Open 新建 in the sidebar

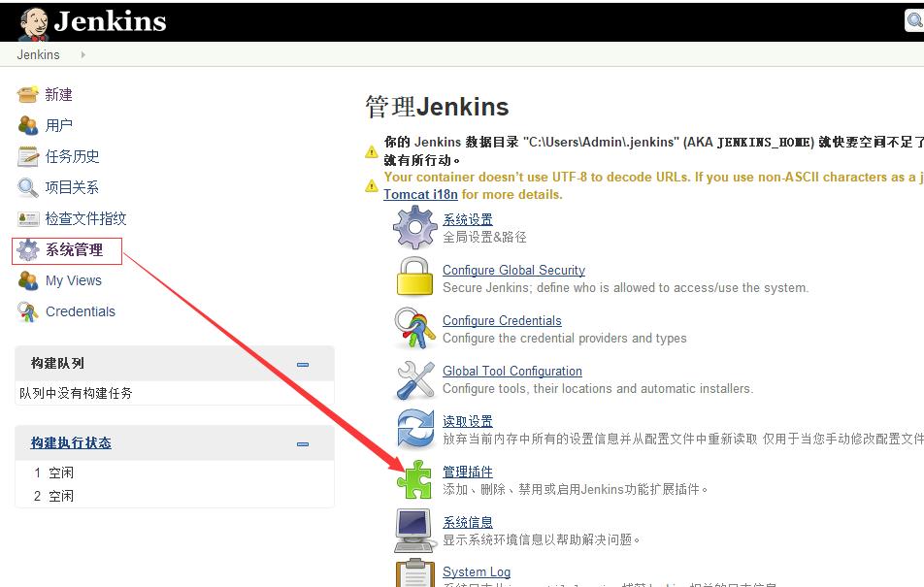(x=59, y=95)
